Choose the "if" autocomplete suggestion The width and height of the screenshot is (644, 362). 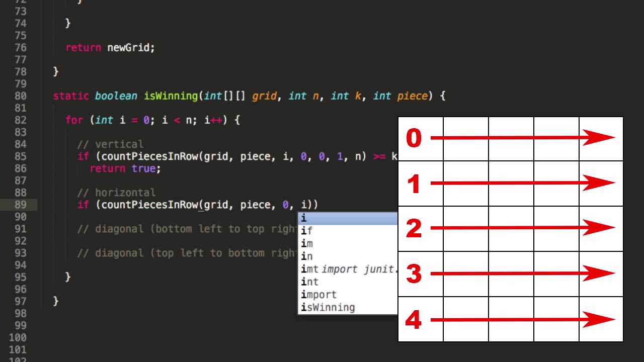348,231
